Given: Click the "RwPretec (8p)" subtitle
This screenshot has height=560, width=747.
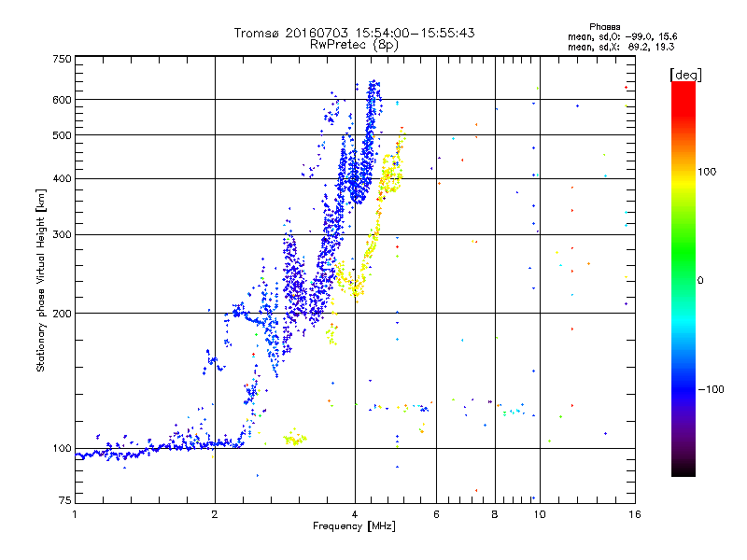Looking at the screenshot, I should 354,45.
